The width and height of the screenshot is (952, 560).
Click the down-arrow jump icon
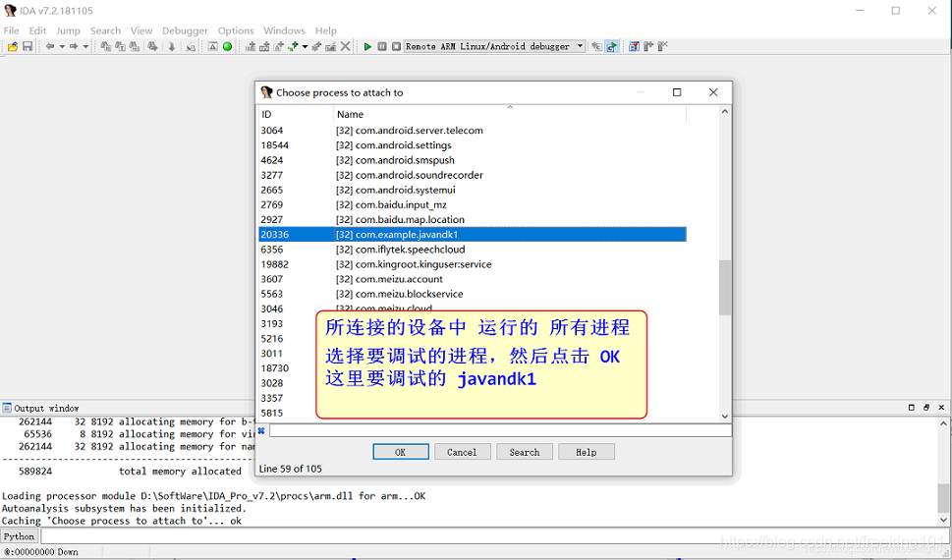click(x=172, y=47)
